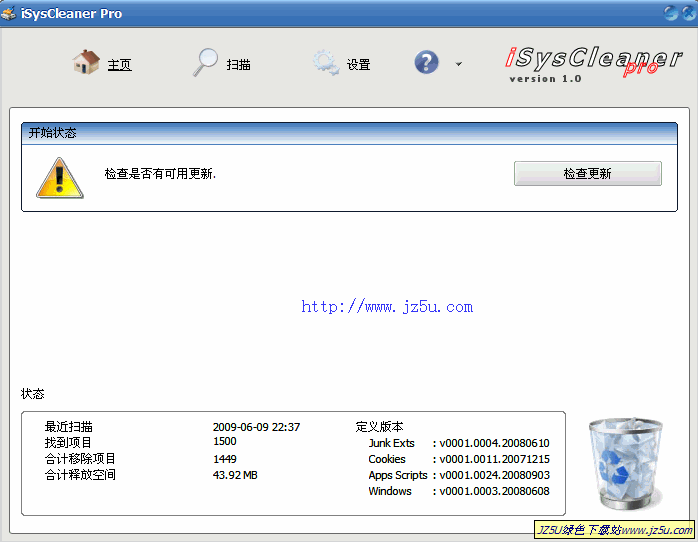Click the iSysCleaner Pro title text
Viewport: 698px width, 542px height.
pos(71,13)
